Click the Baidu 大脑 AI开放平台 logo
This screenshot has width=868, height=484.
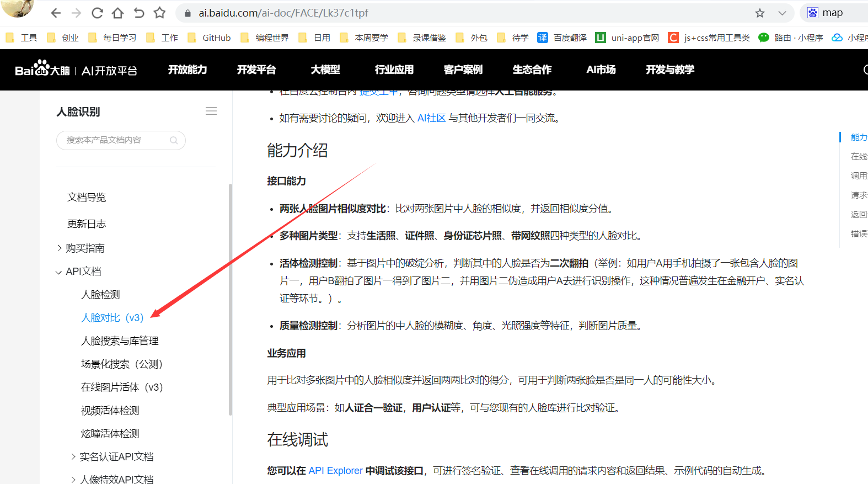tap(76, 69)
